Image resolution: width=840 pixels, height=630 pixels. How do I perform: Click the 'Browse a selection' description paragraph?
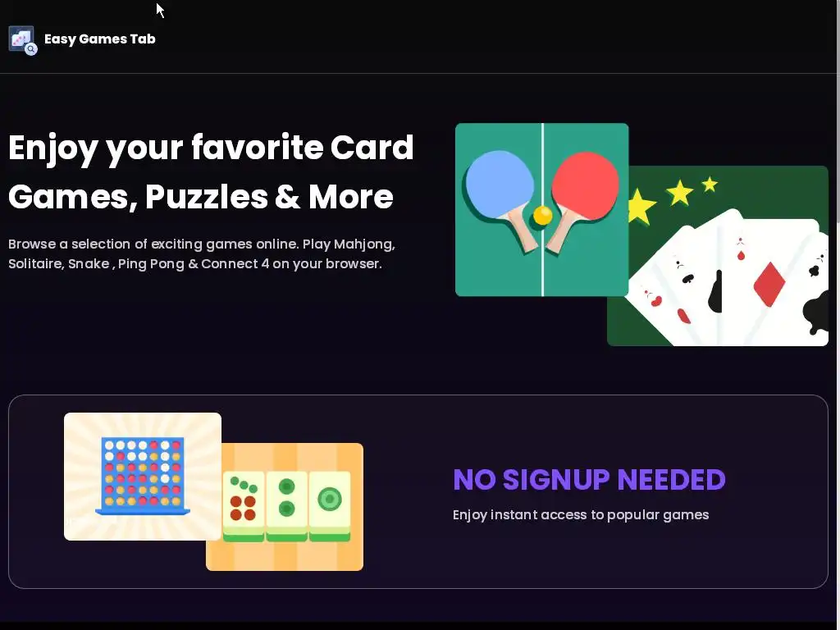click(x=202, y=254)
